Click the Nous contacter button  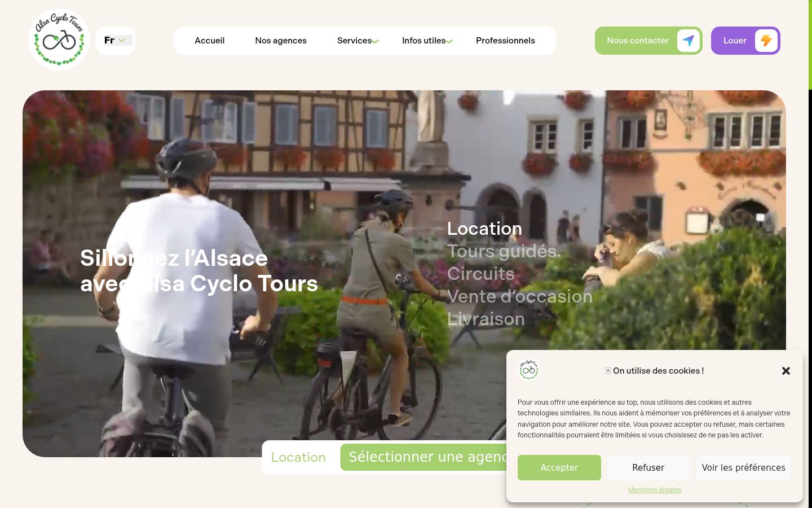[648, 41]
